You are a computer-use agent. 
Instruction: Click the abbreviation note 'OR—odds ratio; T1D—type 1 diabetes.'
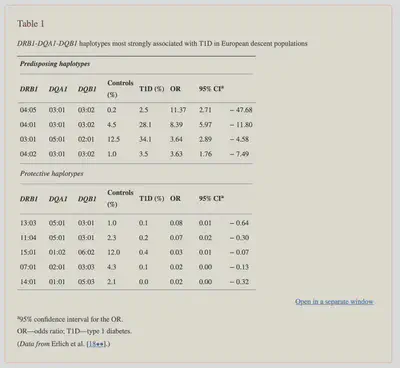pyautogui.click(x=74, y=331)
